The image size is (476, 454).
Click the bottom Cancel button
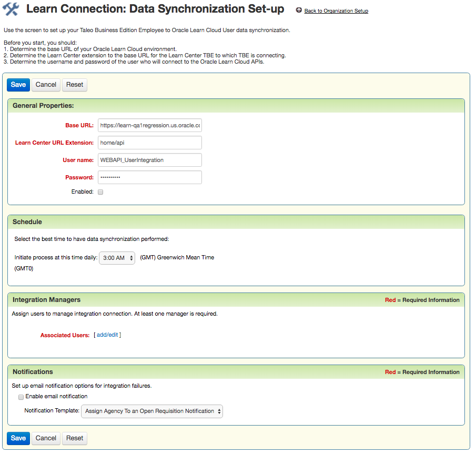pos(46,438)
